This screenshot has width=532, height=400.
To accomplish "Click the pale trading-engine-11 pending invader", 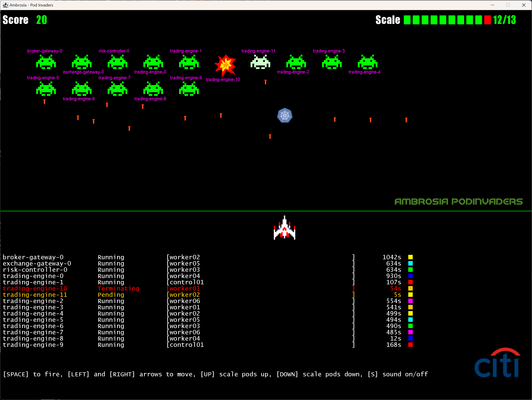I will [260, 62].
